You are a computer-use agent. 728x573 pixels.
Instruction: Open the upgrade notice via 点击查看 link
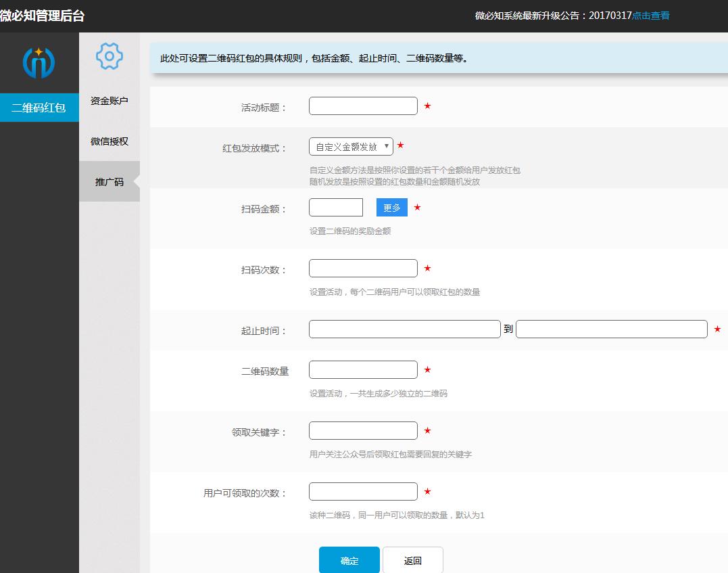click(650, 15)
